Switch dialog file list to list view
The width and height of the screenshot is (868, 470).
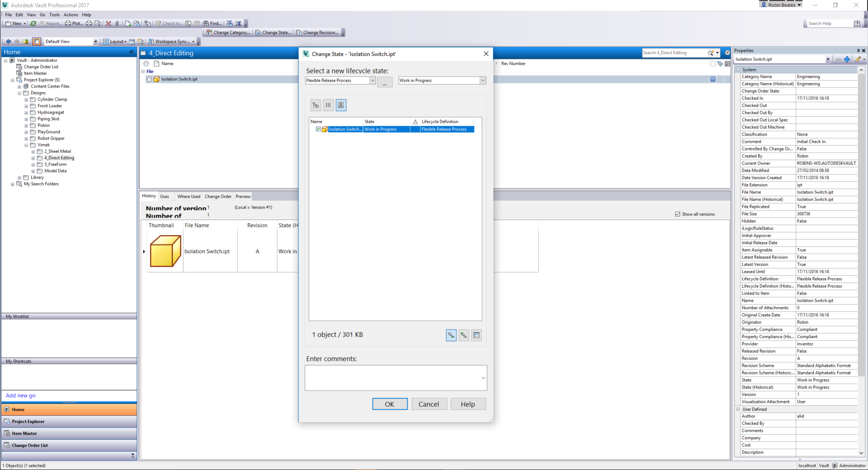click(x=328, y=105)
